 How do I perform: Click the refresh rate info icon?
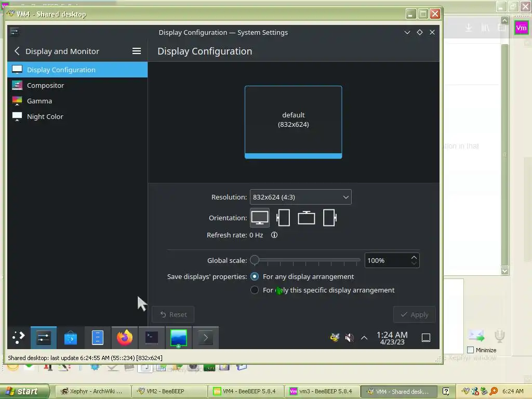click(274, 235)
